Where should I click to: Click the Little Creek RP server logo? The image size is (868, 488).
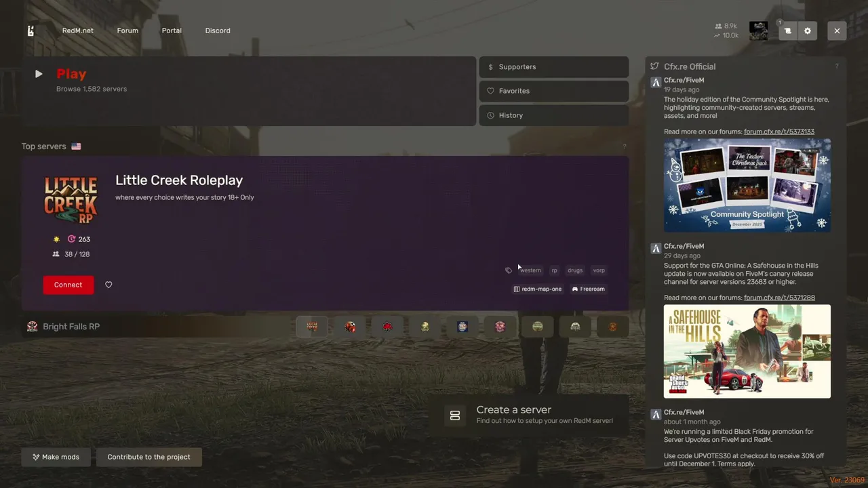coord(71,200)
